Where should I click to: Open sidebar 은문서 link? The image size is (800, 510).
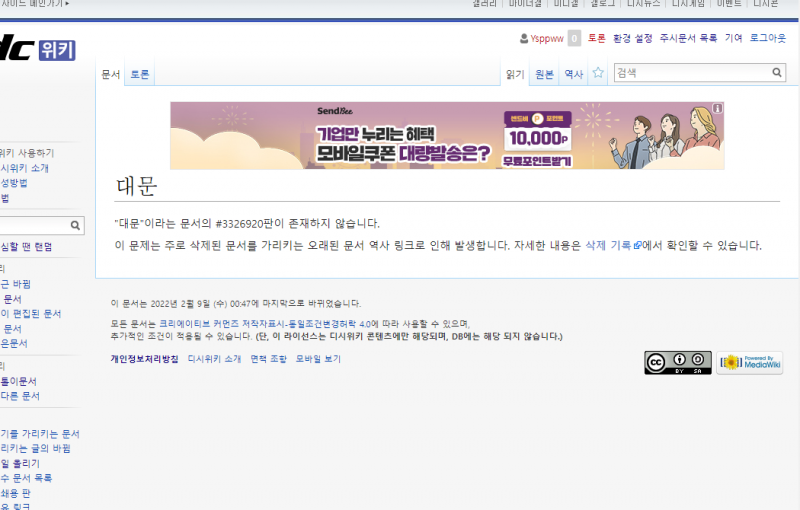click(x=14, y=344)
